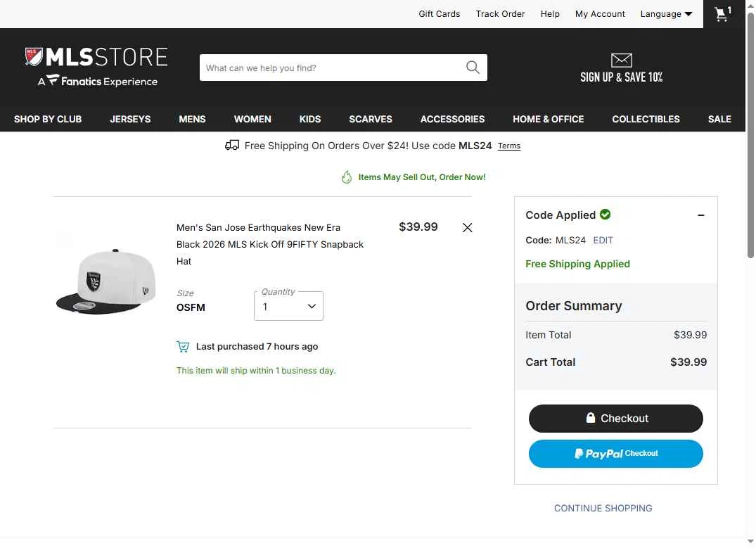
Task: Open the shopping cart icon
Action: [722, 14]
